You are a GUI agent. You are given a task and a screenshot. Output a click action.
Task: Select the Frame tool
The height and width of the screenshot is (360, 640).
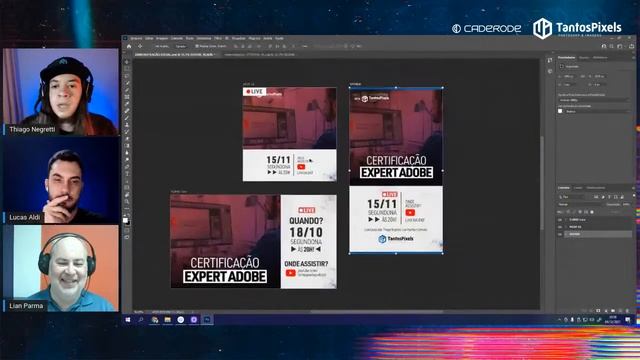pos(127,97)
